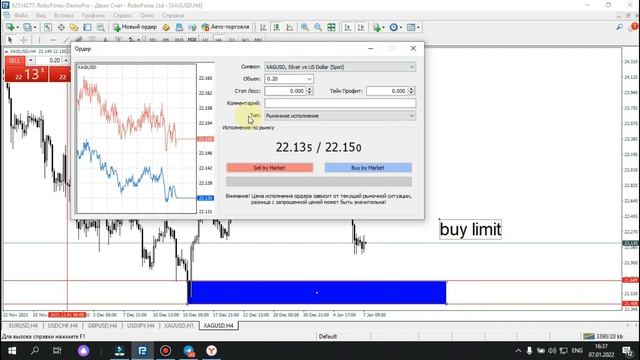Switch to the USDCHF,H4 chart tab
Screen dimensions: 640x360
[x=62, y=326]
